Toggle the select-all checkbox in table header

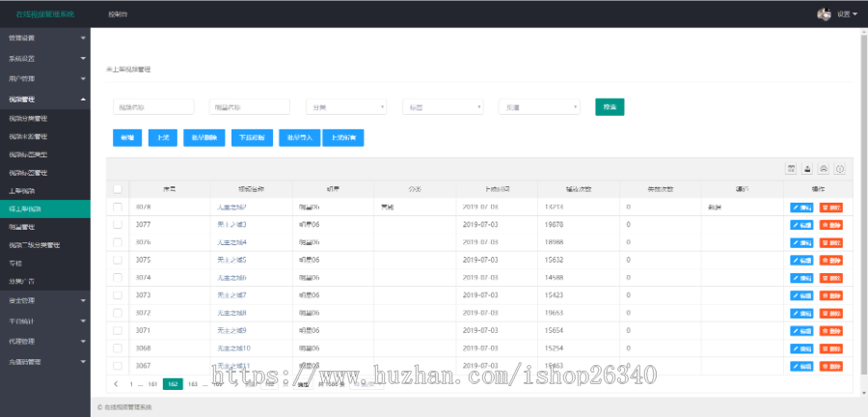[118, 189]
